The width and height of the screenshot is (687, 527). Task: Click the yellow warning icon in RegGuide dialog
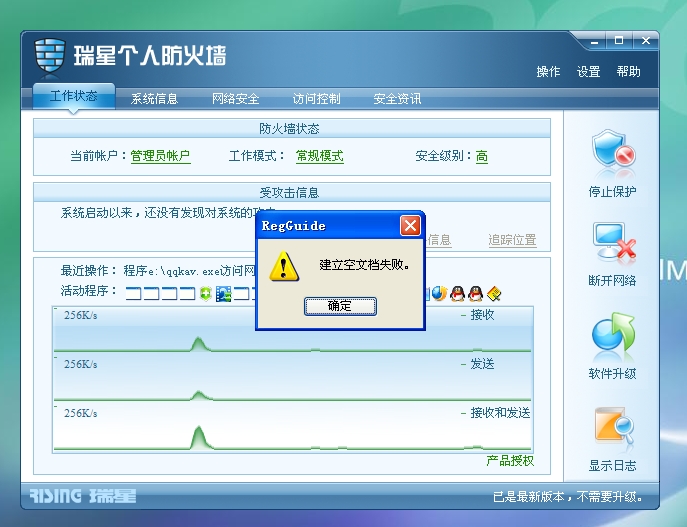coord(283,266)
